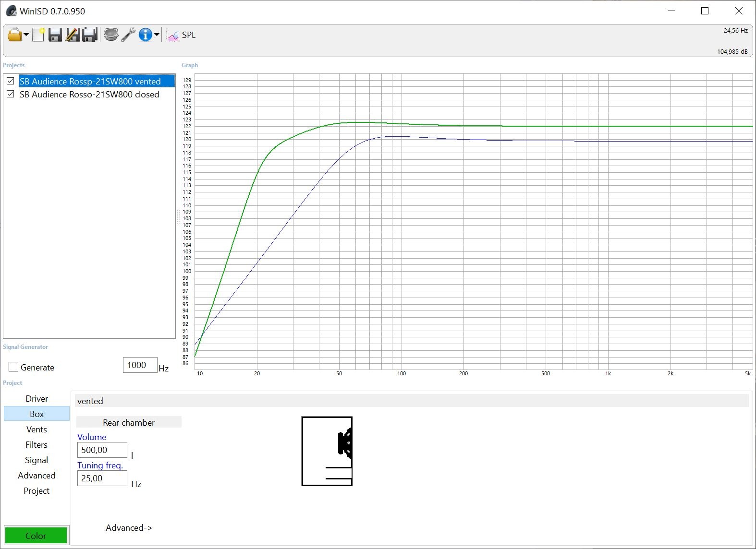Click the green Color button
This screenshot has height=549, width=756.
pos(36,536)
